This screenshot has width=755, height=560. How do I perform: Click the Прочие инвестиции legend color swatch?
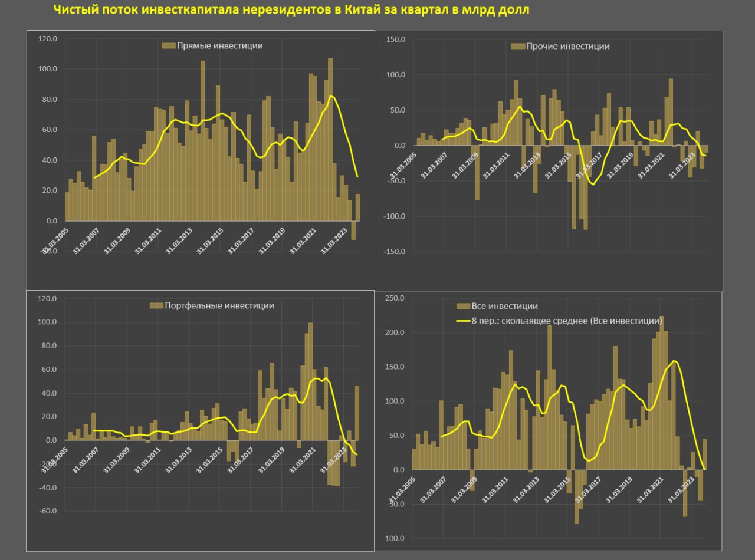(518, 46)
